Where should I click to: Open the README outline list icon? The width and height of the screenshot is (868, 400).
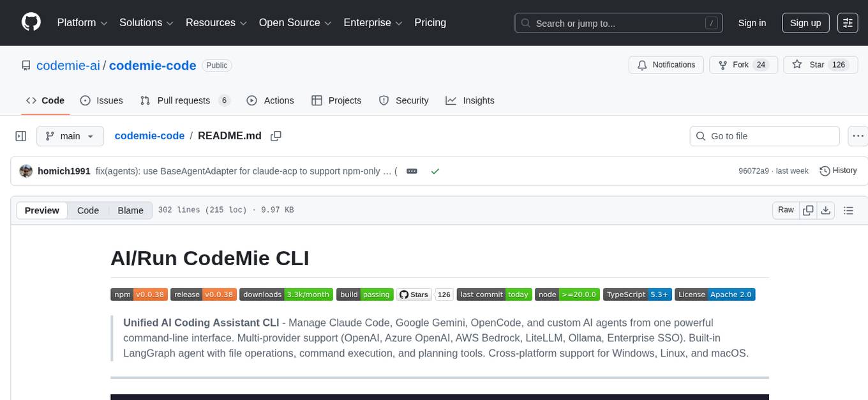848,210
